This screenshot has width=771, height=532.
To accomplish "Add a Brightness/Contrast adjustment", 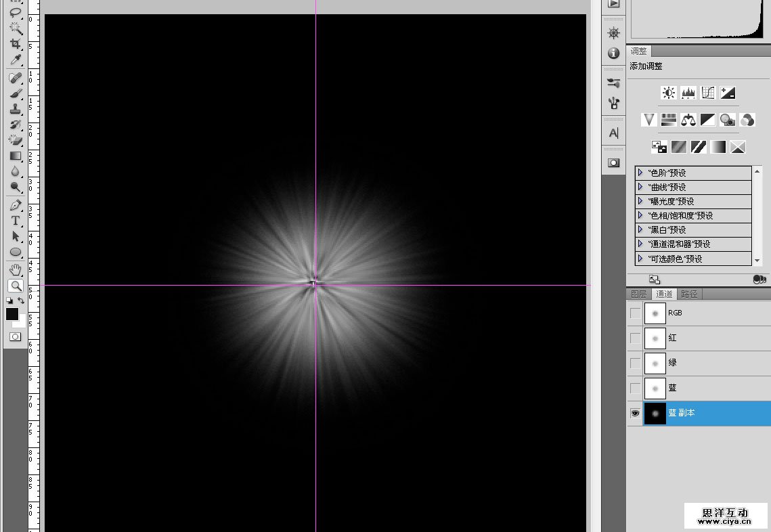I will (669, 93).
